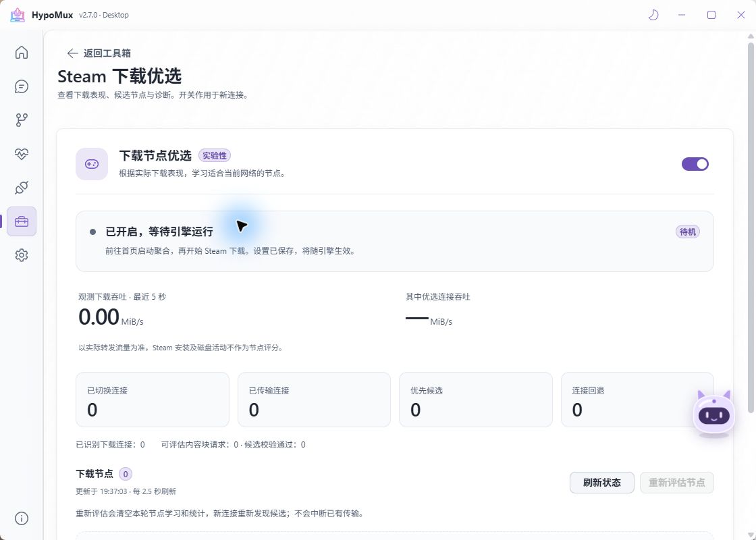
Task: Maximize the HypoMux window
Action: pyautogui.click(x=711, y=15)
